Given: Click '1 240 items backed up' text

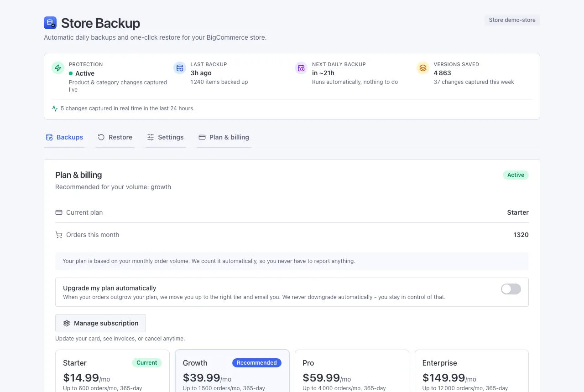Looking at the screenshot, I should click(219, 82).
